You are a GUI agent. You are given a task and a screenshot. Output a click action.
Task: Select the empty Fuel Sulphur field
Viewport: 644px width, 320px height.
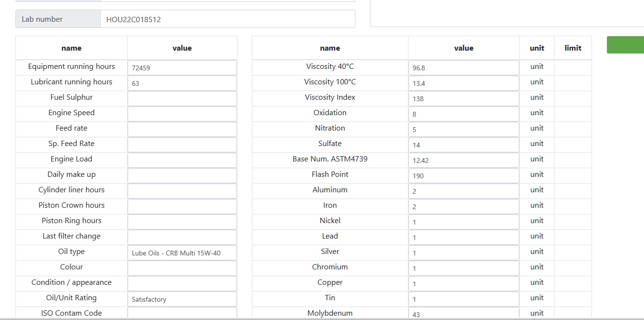click(182, 99)
